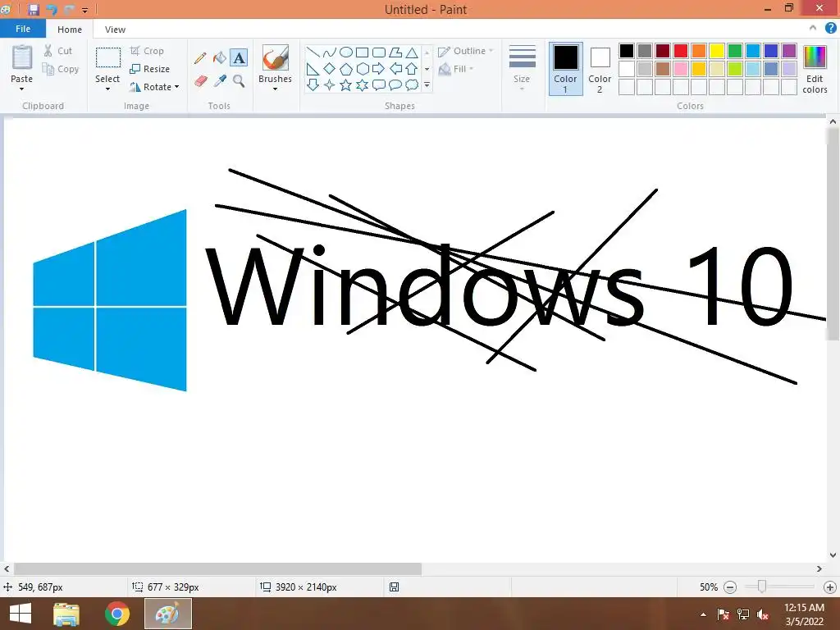The width and height of the screenshot is (840, 630).
Task: Select the Fill with color bucket tool
Action: pos(220,58)
